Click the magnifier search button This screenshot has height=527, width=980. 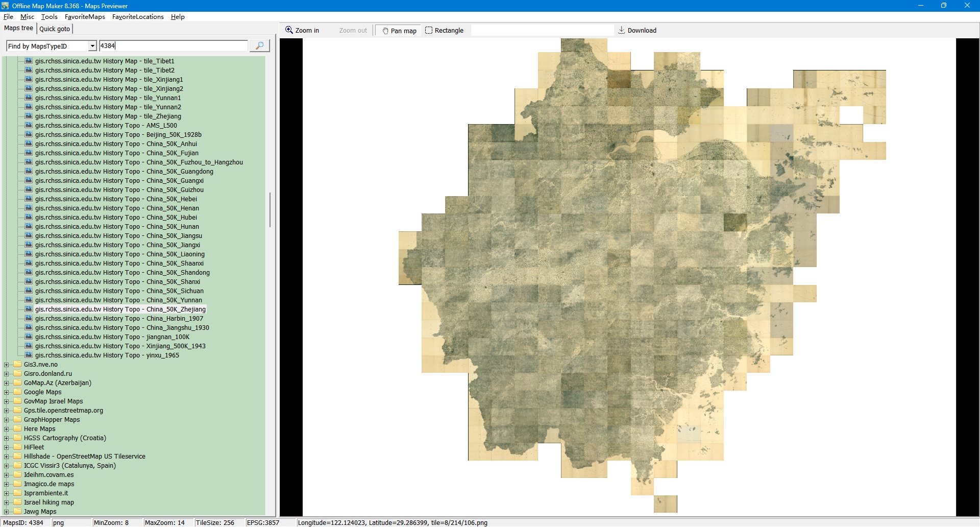(259, 46)
